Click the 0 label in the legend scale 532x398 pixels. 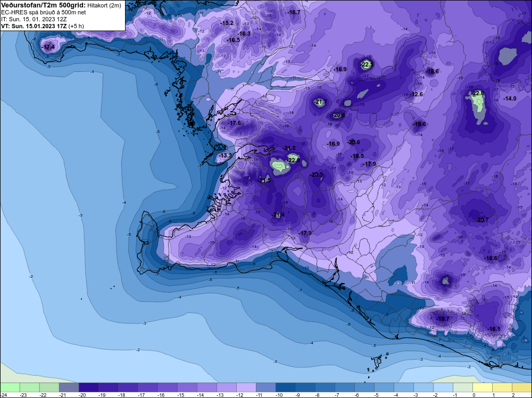(473, 395)
